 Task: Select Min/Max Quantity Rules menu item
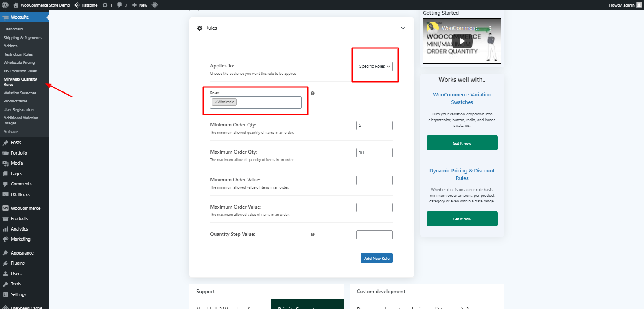coord(20,82)
